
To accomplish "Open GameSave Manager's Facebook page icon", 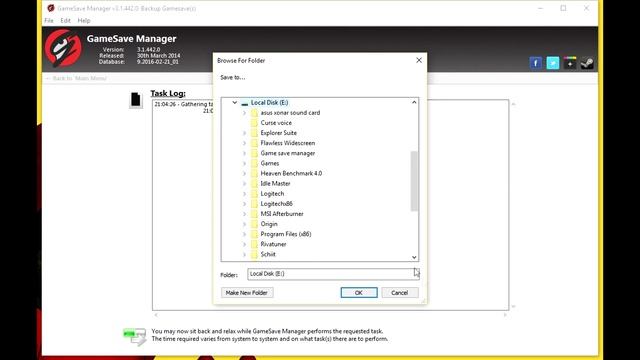I will point(536,63).
